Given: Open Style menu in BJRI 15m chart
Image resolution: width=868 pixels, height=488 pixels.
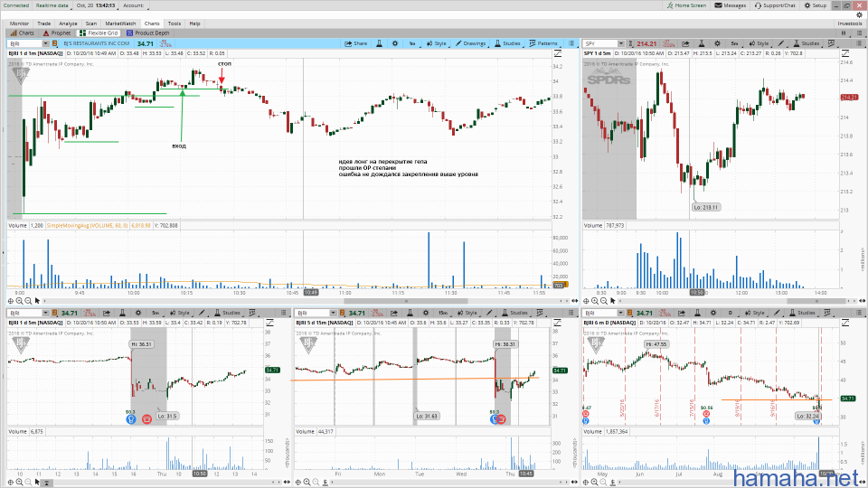Looking at the screenshot, I should click(x=467, y=313).
